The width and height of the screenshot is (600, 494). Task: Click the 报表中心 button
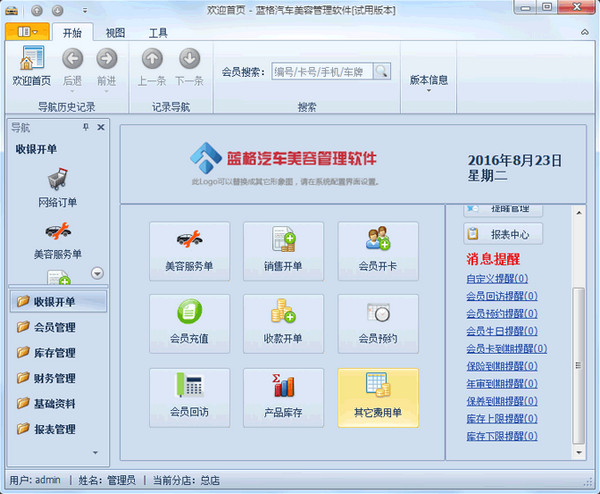(503, 234)
